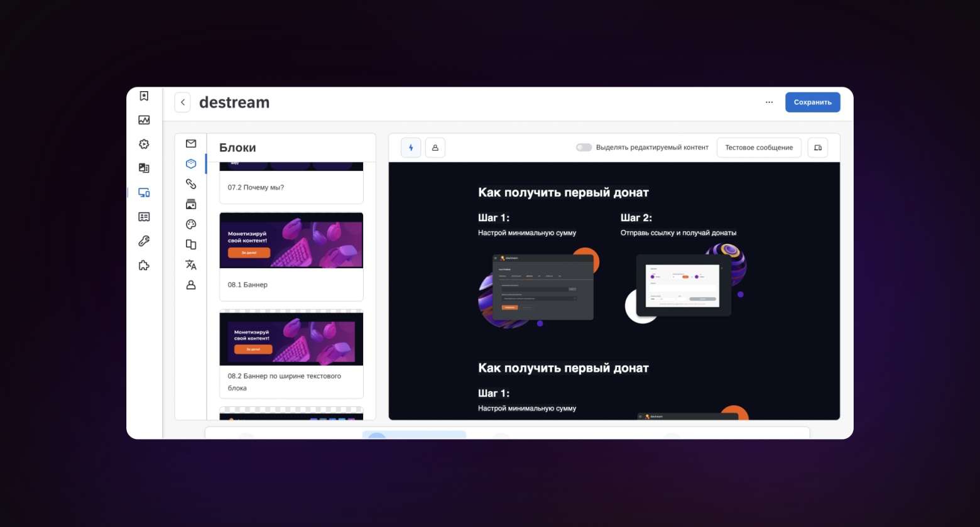The width and height of the screenshot is (980, 527).
Task: Open the gear settings icon in sidebar
Action: 144,144
